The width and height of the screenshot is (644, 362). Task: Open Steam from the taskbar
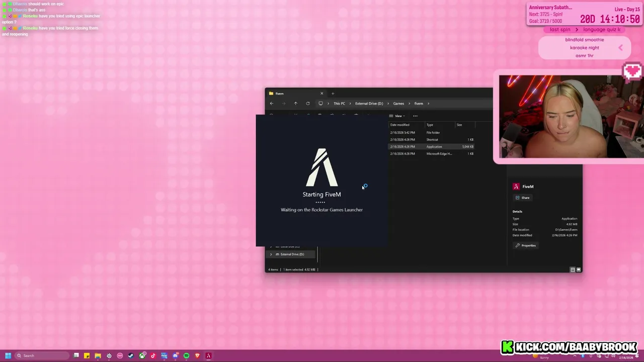tap(131, 356)
